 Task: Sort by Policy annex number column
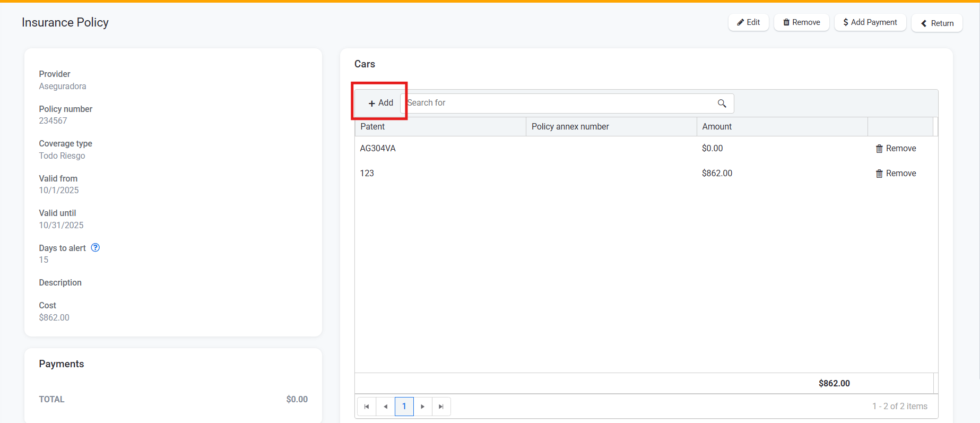(570, 127)
